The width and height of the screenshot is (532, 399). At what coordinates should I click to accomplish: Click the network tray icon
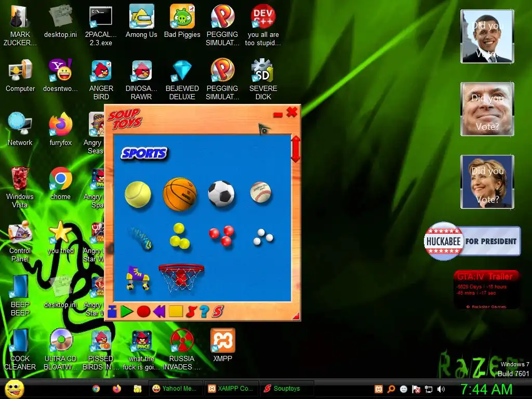429,389
